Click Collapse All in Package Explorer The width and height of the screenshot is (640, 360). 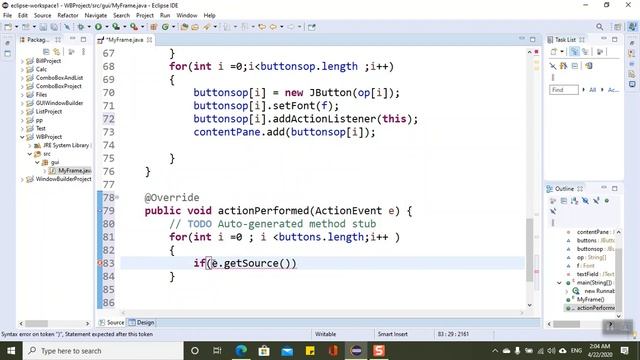(x=46, y=52)
